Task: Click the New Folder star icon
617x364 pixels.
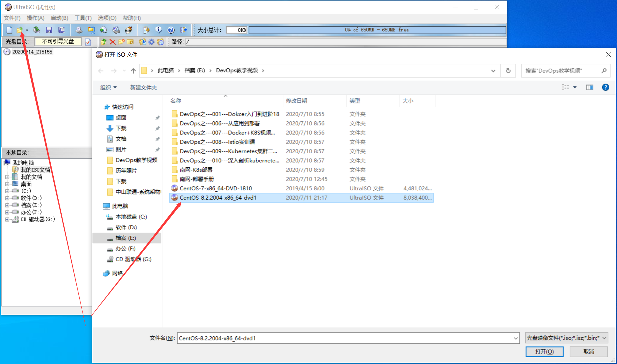Action: pos(121,42)
